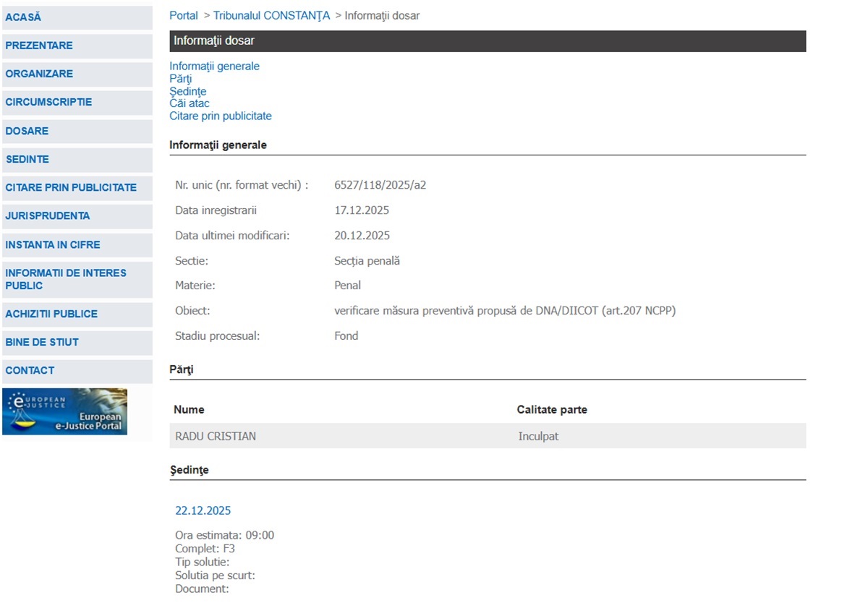
Task: Jump to Informații generale anchor link
Action: (214, 67)
